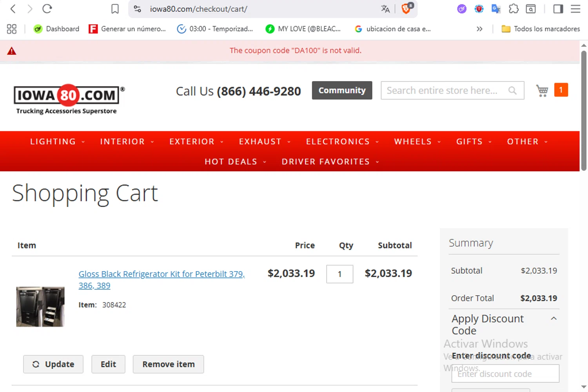
Task: Click the refrigerator kit product thumbnail
Action: click(40, 307)
